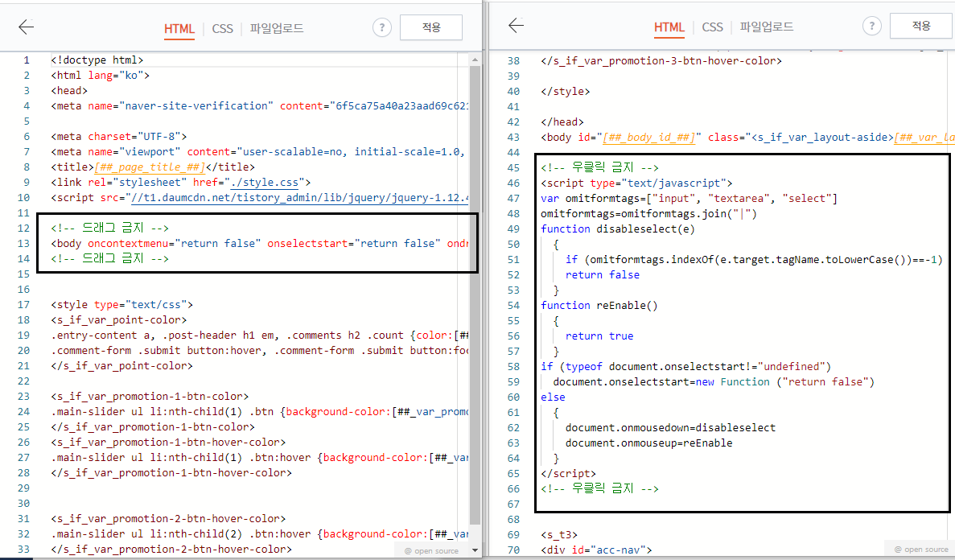Click the charset UTF-8 meta line

pos(119,136)
